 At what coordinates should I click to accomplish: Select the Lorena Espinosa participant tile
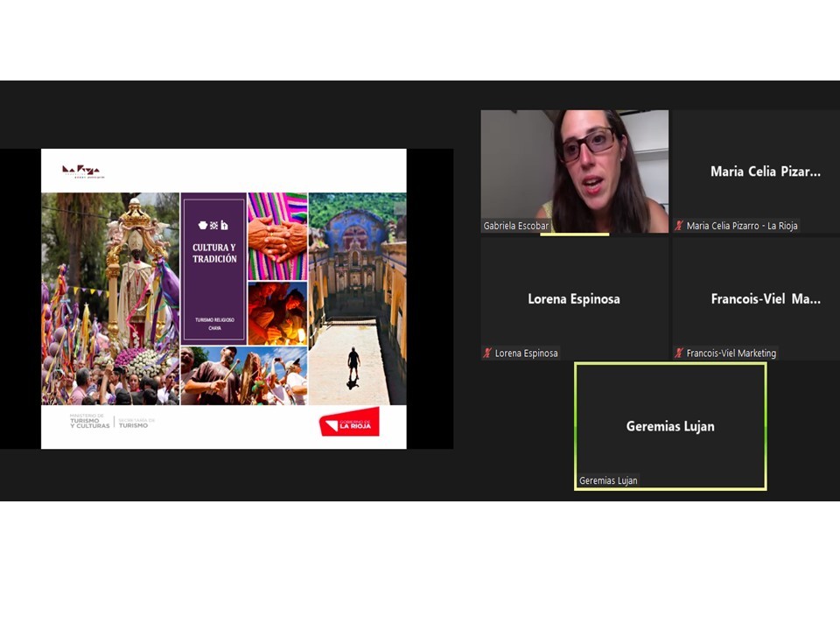coord(574,298)
